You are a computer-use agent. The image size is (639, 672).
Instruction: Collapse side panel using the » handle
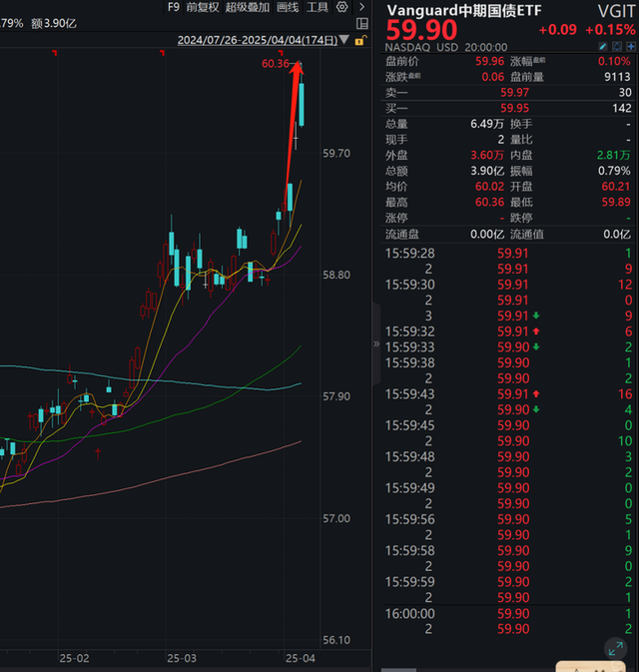(376, 343)
